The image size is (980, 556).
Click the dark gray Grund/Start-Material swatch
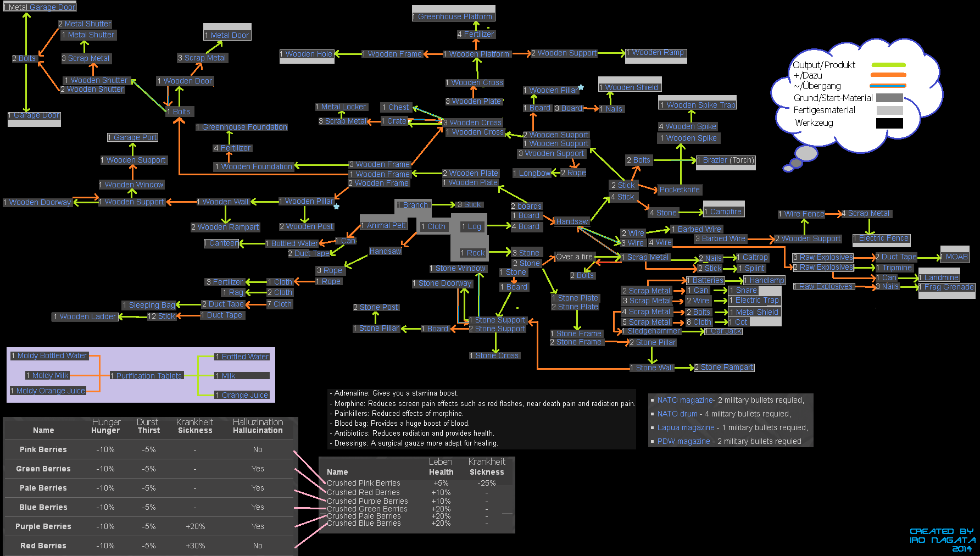(x=889, y=98)
